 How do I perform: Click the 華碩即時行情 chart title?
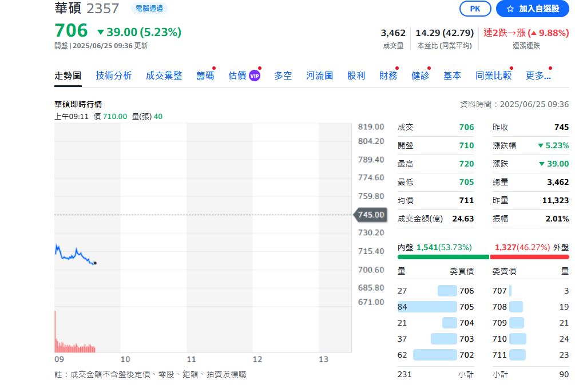(78, 104)
